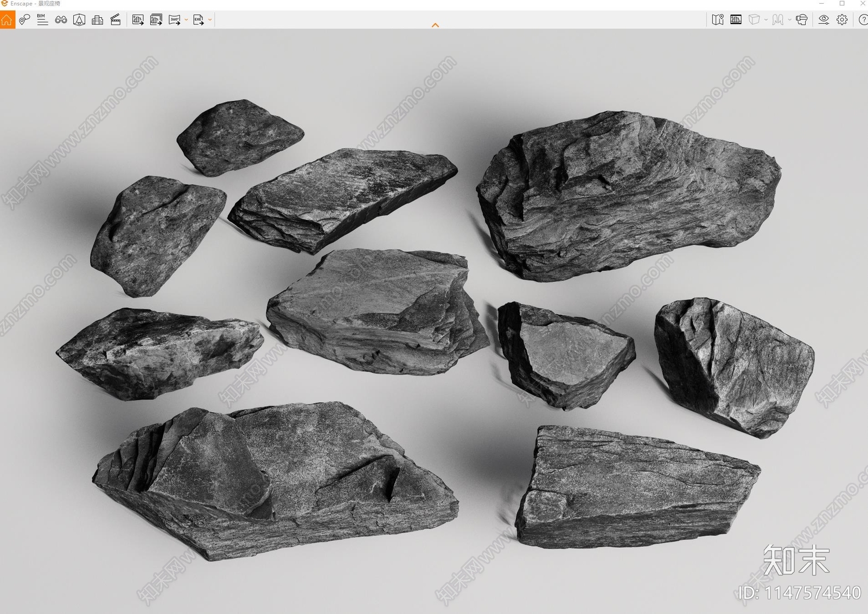
Task: Collapse the toolbar with orange chevron
Action: pyautogui.click(x=435, y=25)
